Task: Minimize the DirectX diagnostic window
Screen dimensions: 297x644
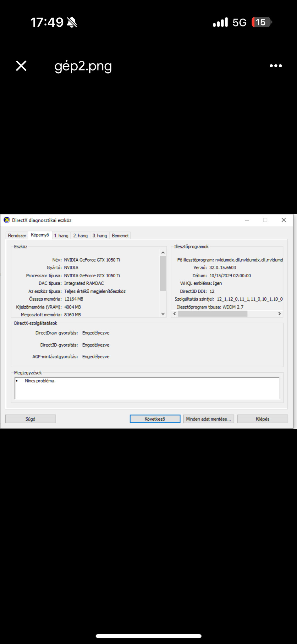Action: click(247, 220)
